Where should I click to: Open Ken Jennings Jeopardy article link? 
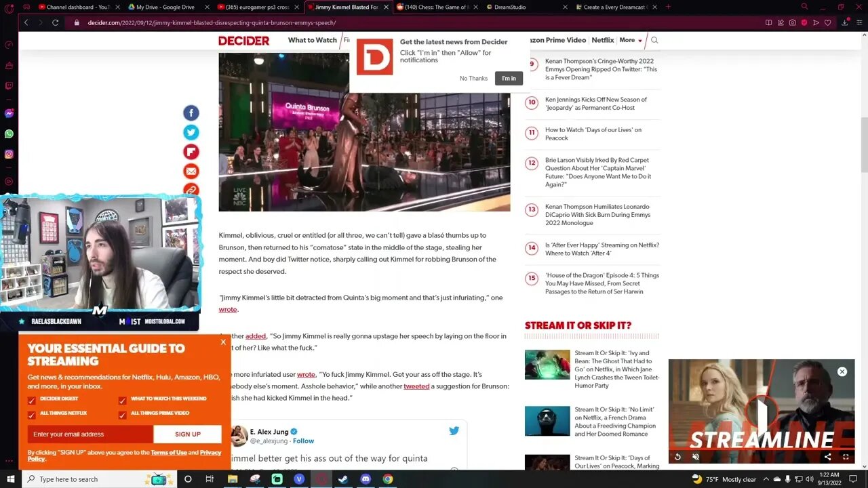(x=595, y=104)
